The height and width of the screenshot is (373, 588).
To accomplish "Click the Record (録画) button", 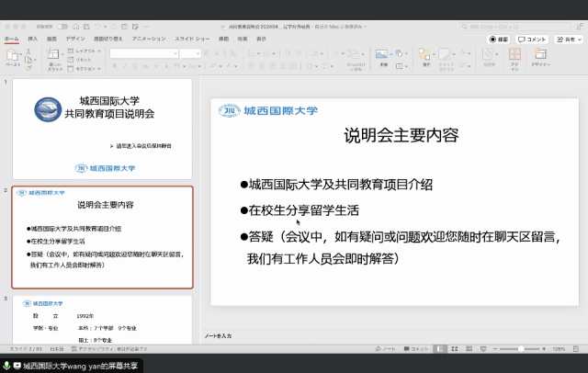I will (498, 40).
